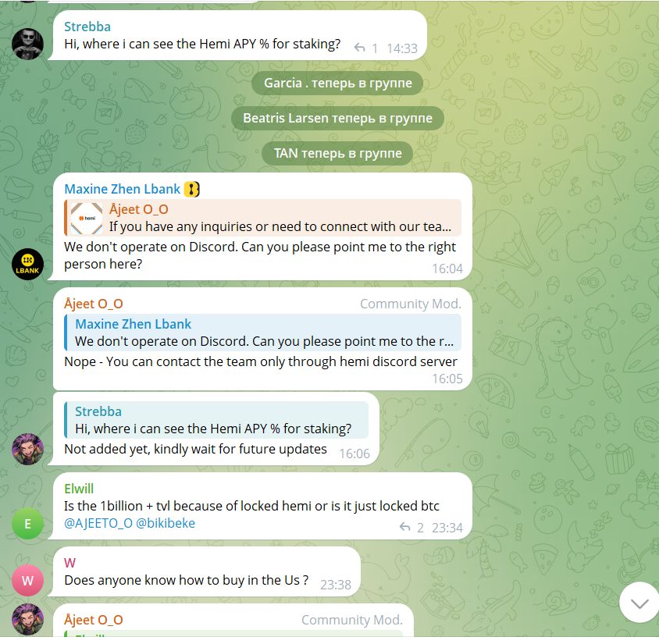This screenshot has width=659, height=644.
Task: Click TAN joined group notice
Action: tap(337, 154)
